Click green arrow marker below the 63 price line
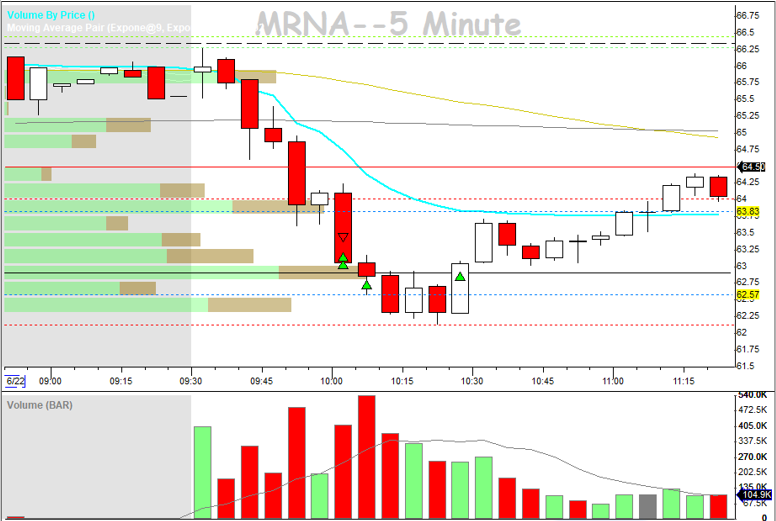Image resolution: width=776 pixels, height=521 pixels. 367,285
